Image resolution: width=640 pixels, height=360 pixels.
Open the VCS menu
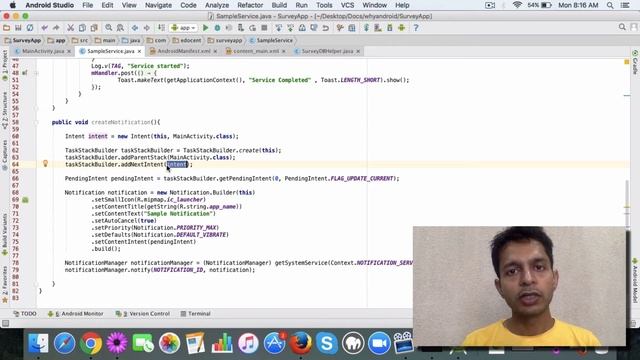pos(347,5)
